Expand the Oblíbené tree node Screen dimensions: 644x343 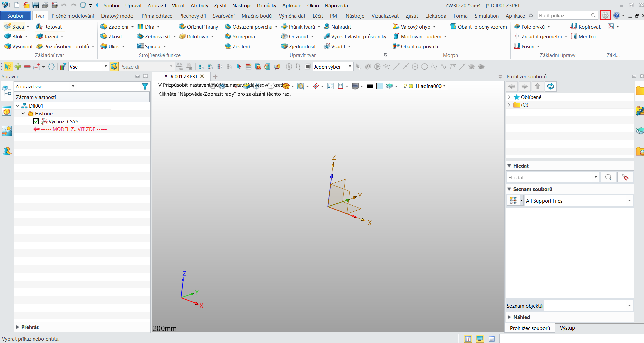(509, 97)
